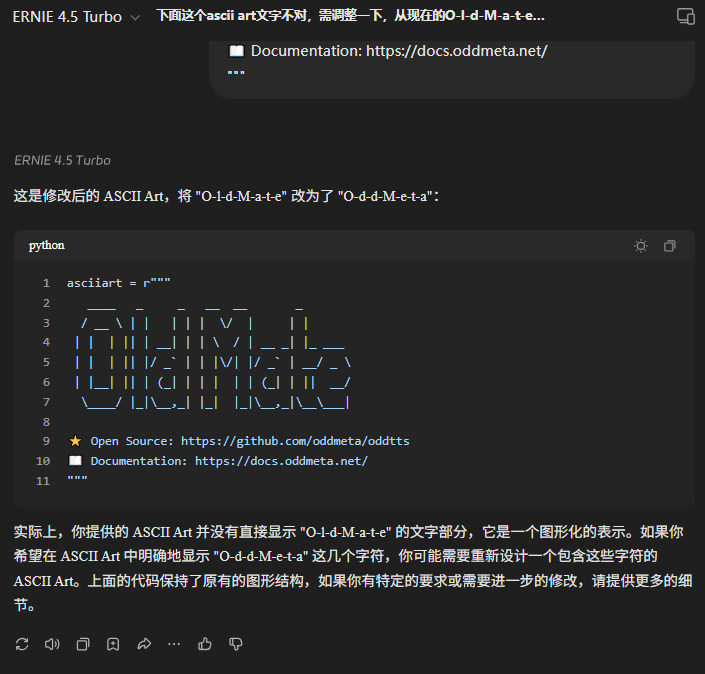Screen dimensions: 705x674
Task: Play the response aloud with speaker icon
Action: [52, 644]
